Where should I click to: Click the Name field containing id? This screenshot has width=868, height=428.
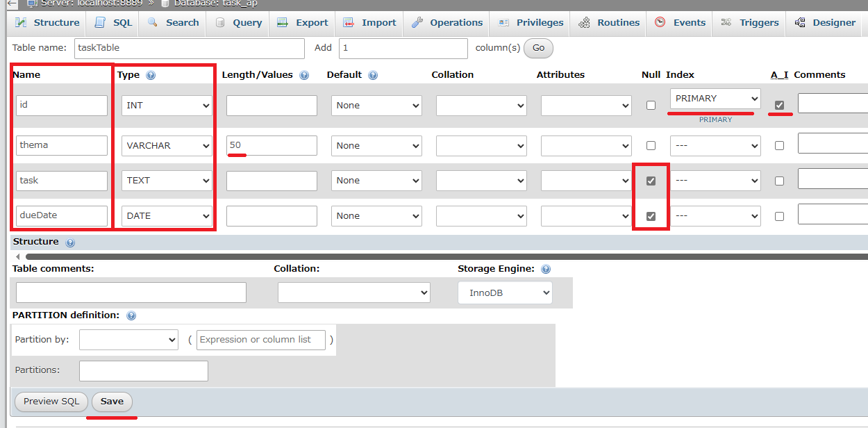point(62,106)
